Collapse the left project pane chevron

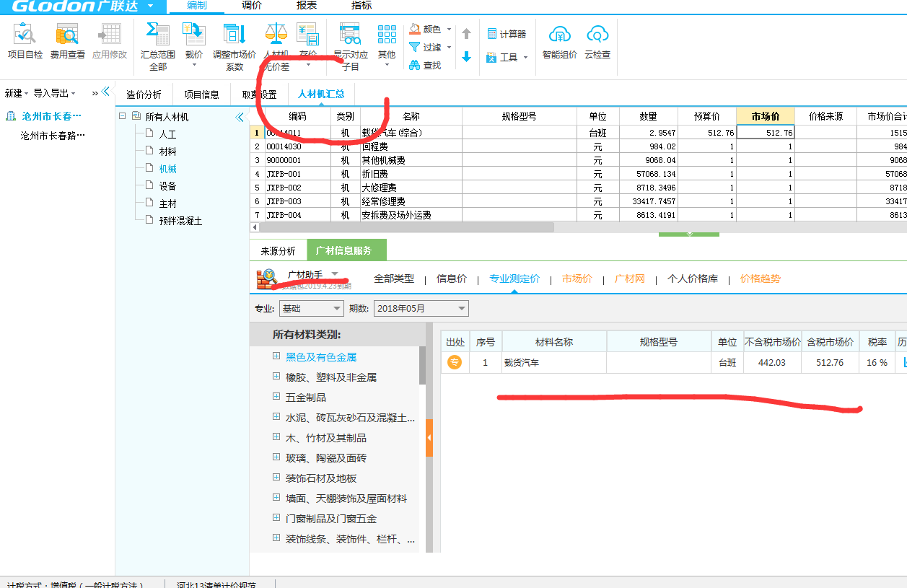tap(105, 92)
